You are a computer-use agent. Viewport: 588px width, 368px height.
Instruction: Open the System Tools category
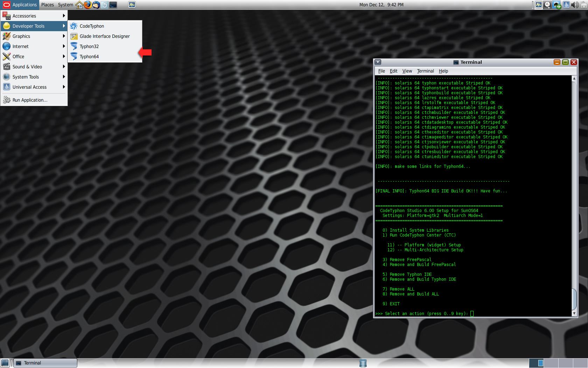click(x=34, y=77)
